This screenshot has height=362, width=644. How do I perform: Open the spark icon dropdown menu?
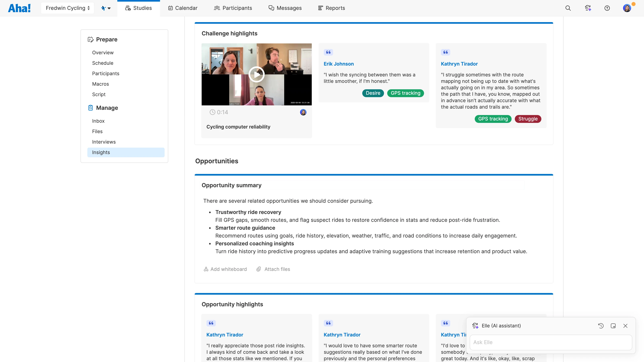106,8
